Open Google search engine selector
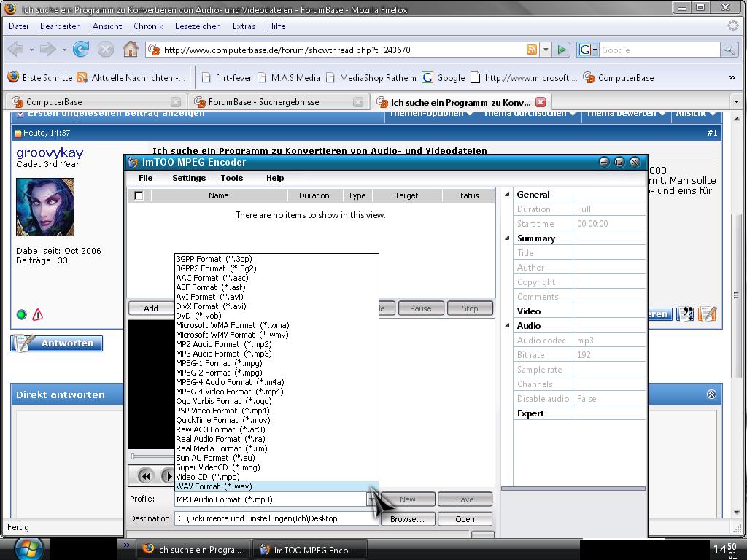Viewport: 747px width, 560px height. [588, 50]
